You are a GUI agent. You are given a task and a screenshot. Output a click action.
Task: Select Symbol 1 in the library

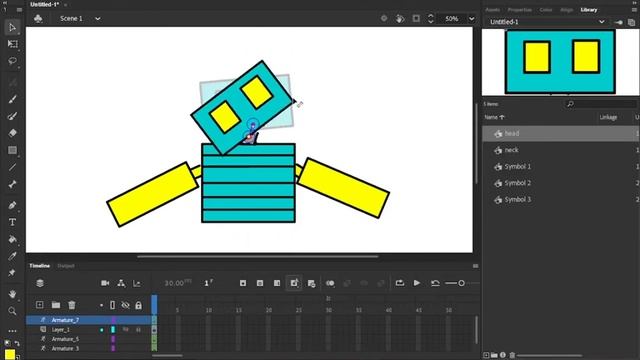click(x=560, y=167)
